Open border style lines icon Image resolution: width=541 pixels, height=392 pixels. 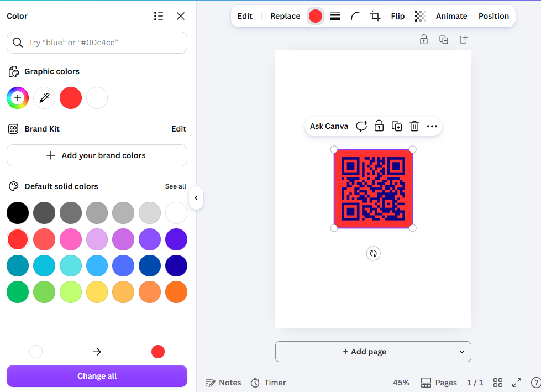click(335, 16)
